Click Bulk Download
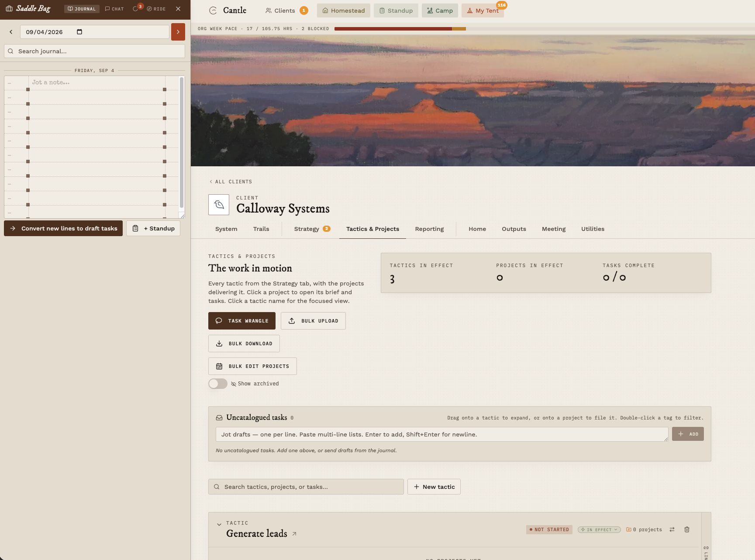This screenshot has height=560, width=755. [x=244, y=344]
